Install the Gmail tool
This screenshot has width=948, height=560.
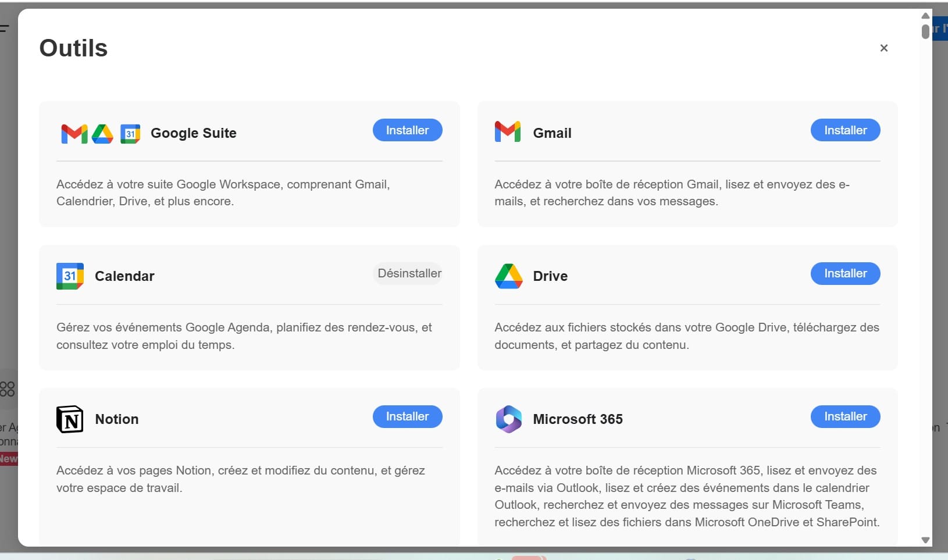845,130
